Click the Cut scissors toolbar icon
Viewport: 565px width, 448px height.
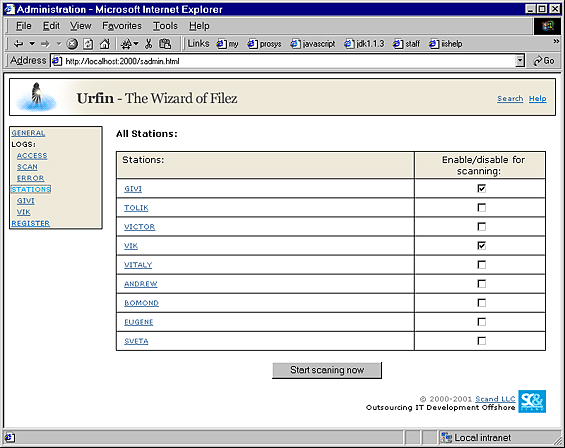pyautogui.click(x=148, y=44)
